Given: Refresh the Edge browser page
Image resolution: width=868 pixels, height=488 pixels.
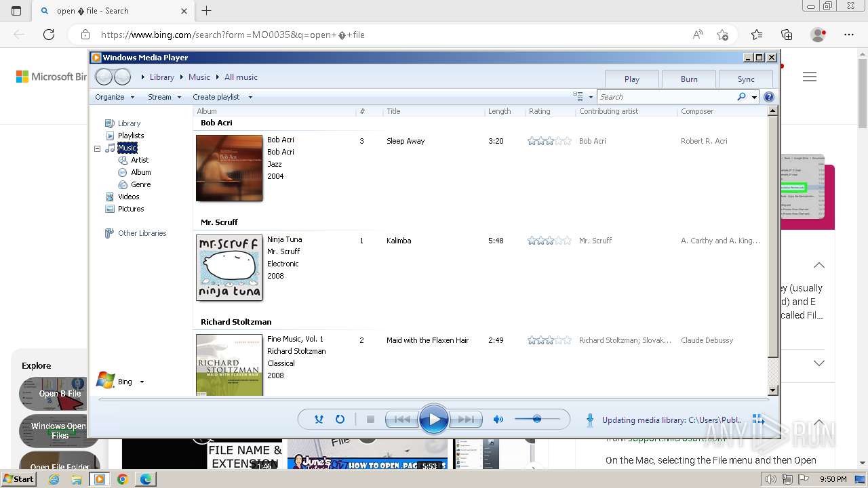Looking at the screenshot, I should [x=49, y=35].
